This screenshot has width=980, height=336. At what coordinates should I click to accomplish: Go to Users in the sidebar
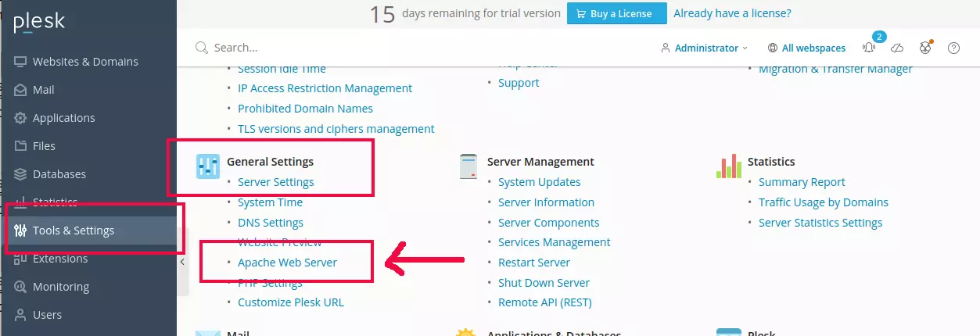tap(47, 315)
